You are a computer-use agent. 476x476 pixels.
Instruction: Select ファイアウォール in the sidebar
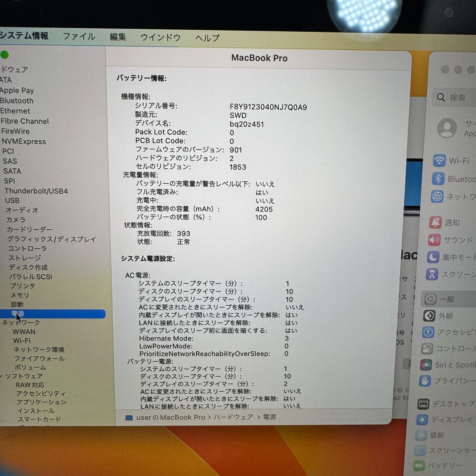[x=39, y=358]
